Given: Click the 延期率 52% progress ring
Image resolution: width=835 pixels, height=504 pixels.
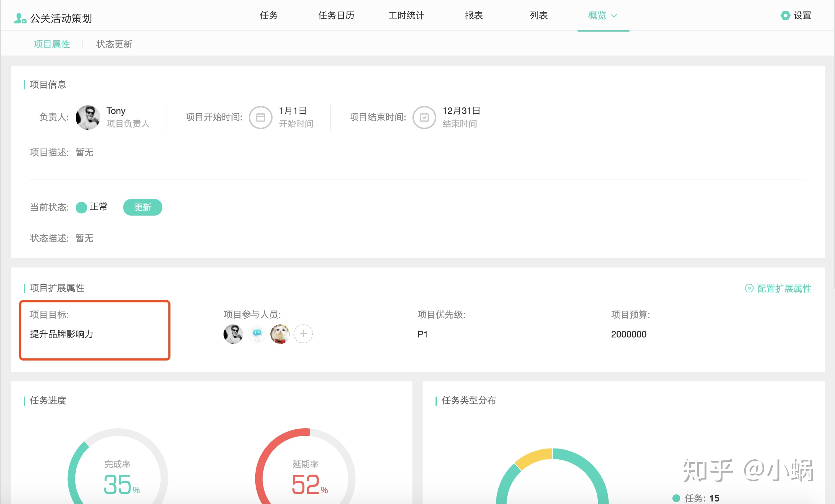Looking at the screenshot, I should (305, 466).
